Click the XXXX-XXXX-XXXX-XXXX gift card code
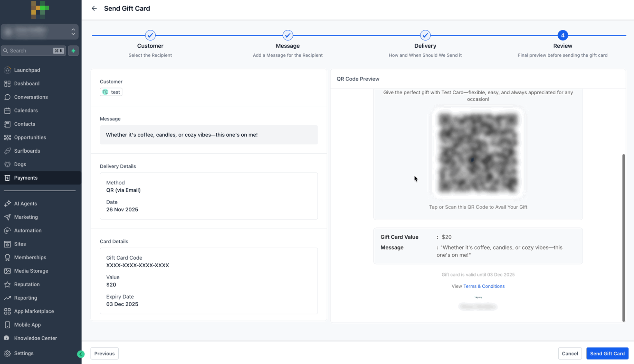The width and height of the screenshot is (634, 364). pyautogui.click(x=138, y=265)
